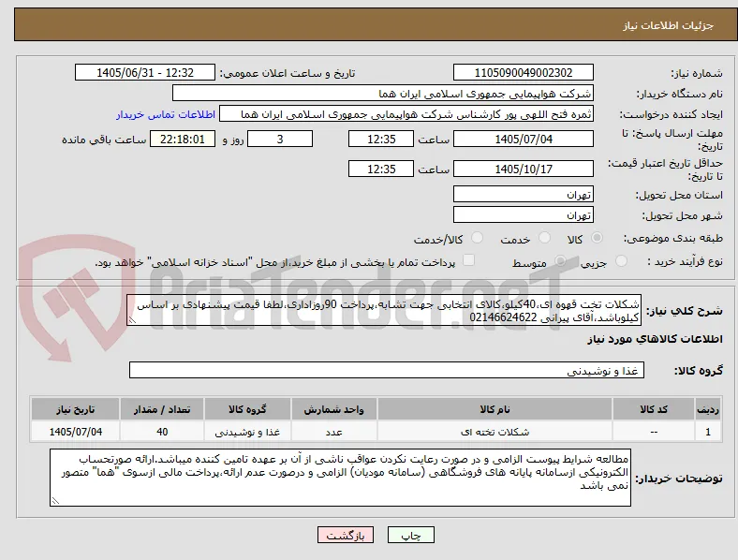The image size is (738, 560).
Task: Click the گروه کالا column header
Action: 247,409
